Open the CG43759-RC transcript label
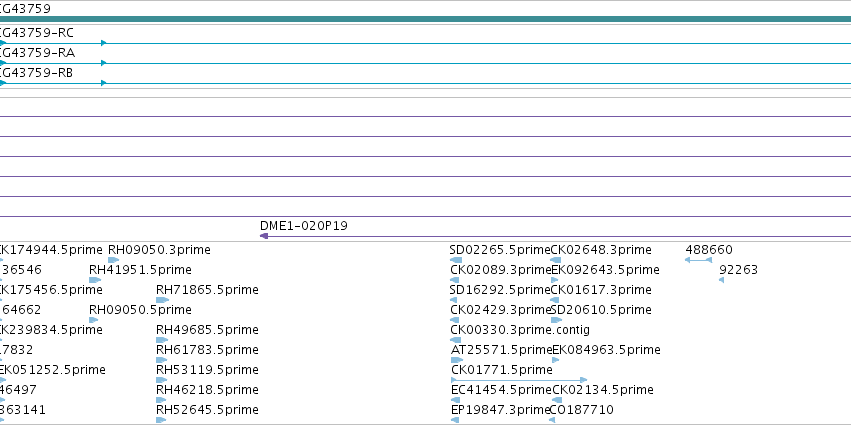Image resolution: width=851 pixels, height=425 pixels. click(37, 33)
